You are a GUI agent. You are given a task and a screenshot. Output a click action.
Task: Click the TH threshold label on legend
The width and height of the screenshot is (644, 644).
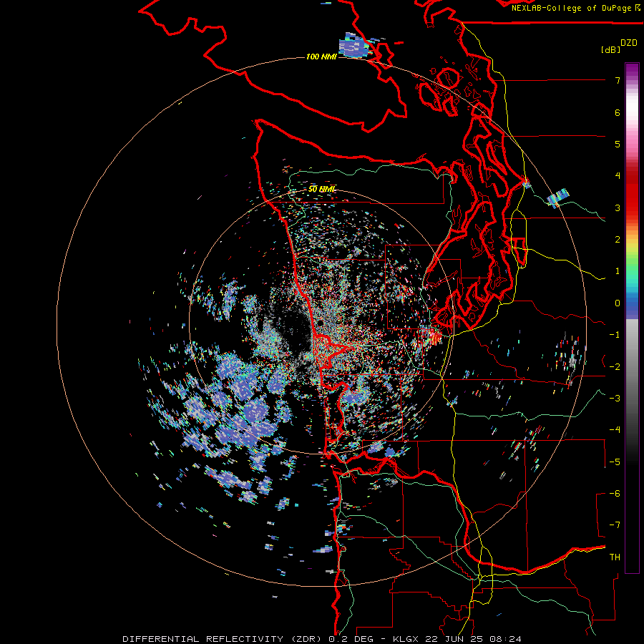[x=615, y=557]
